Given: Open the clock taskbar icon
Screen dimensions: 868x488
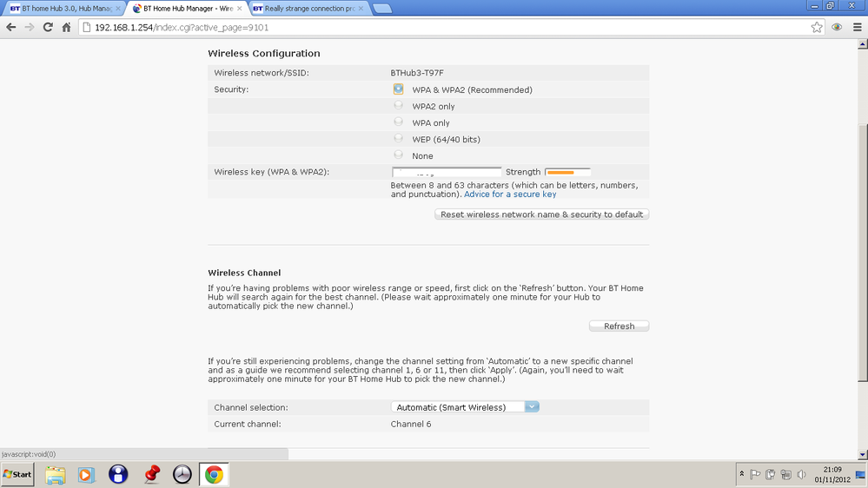Looking at the screenshot, I should [182, 474].
